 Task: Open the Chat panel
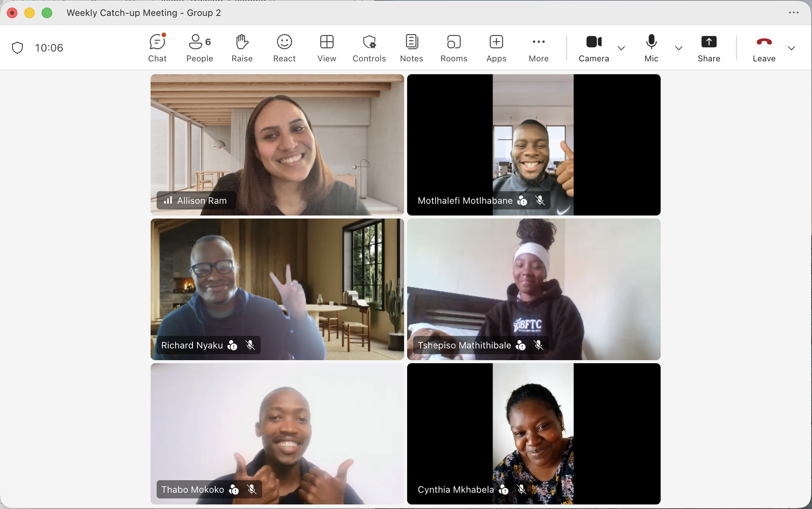(x=157, y=47)
